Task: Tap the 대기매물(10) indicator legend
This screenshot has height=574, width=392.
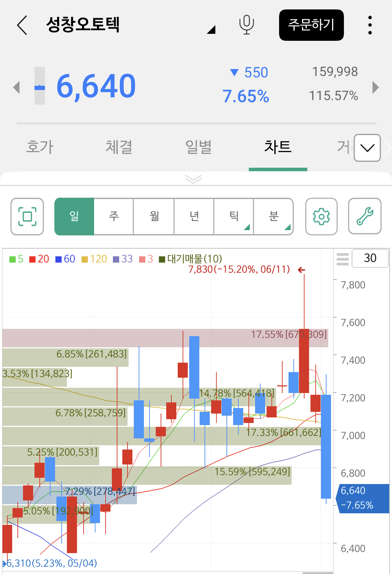Action: point(191,259)
